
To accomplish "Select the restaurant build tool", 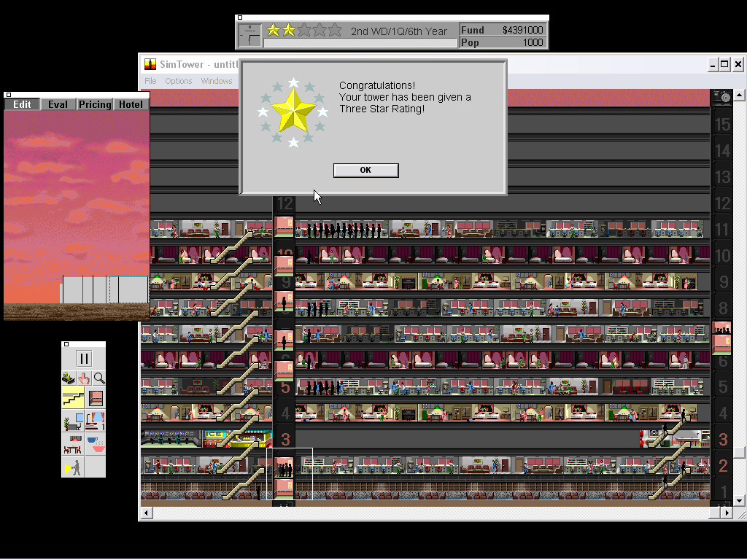I will click(x=73, y=444).
